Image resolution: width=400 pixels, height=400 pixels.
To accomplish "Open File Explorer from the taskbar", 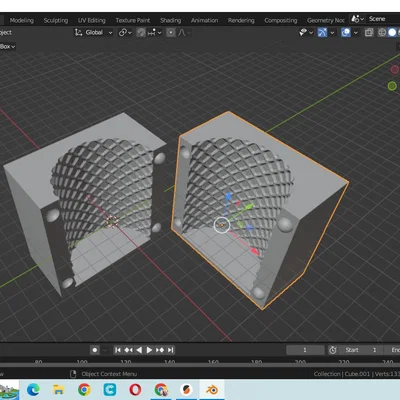I will (x=59, y=389).
